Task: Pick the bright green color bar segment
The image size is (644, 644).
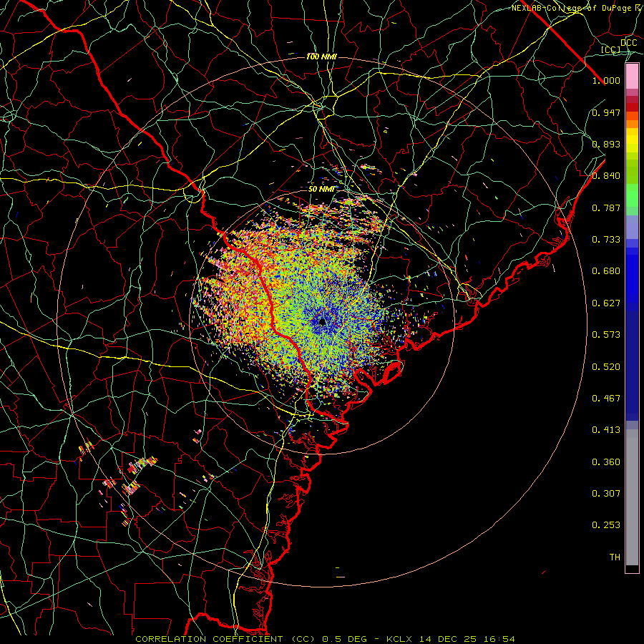Action: click(632, 195)
